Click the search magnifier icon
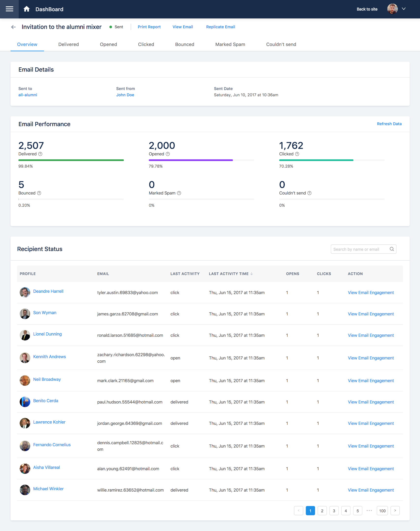The width and height of the screenshot is (420, 531). point(392,249)
